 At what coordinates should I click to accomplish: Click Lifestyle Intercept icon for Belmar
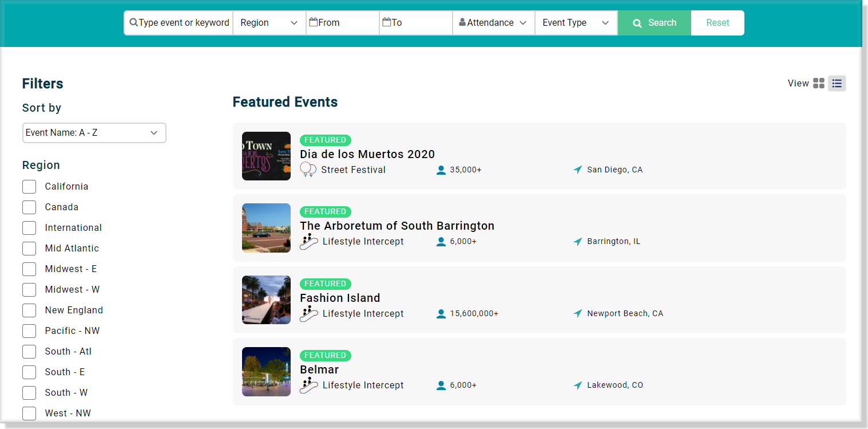coord(309,385)
